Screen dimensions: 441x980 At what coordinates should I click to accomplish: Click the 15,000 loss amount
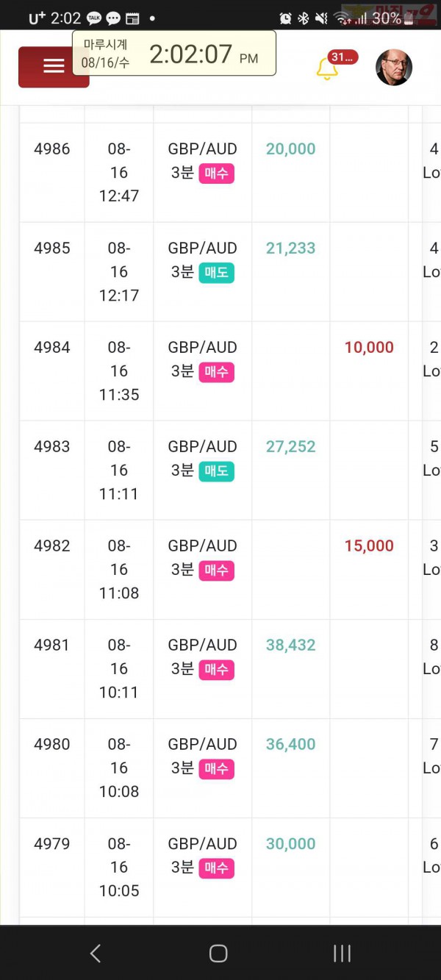pos(369,546)
